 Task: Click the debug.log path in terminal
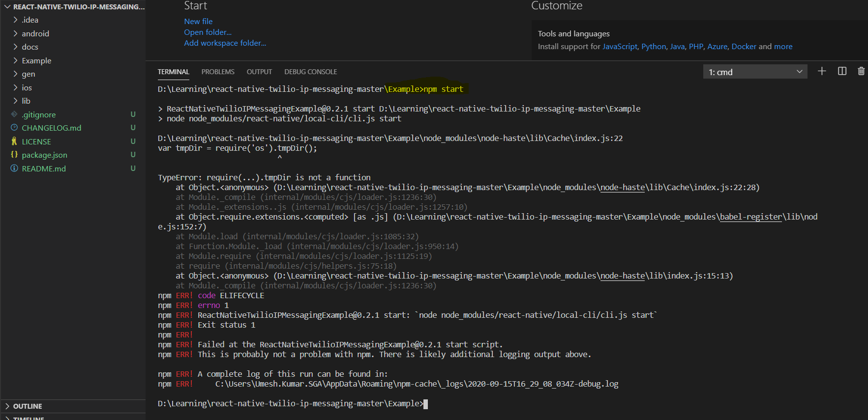pos(417,384)
